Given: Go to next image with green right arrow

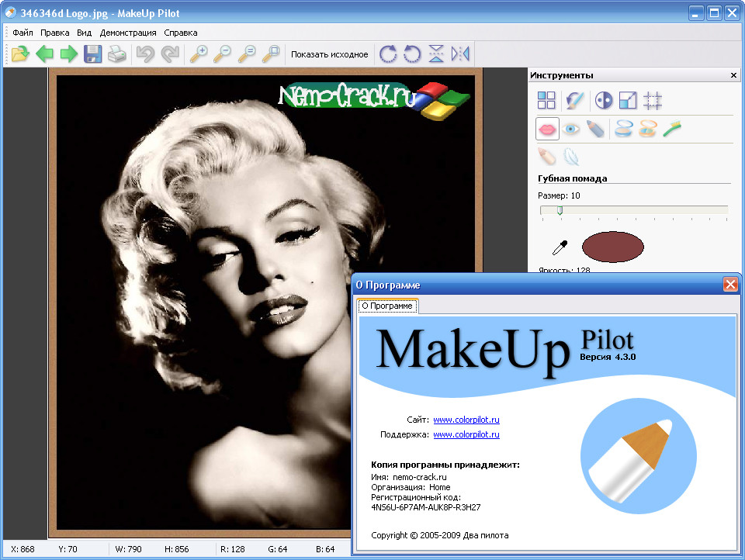Looking at the screenshot, I should click(x=69, y=54).
